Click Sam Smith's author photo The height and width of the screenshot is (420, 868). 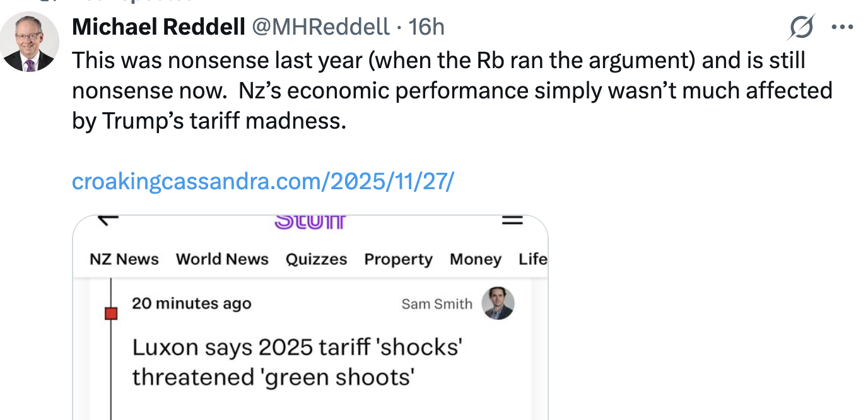click(x=498, y=303)
